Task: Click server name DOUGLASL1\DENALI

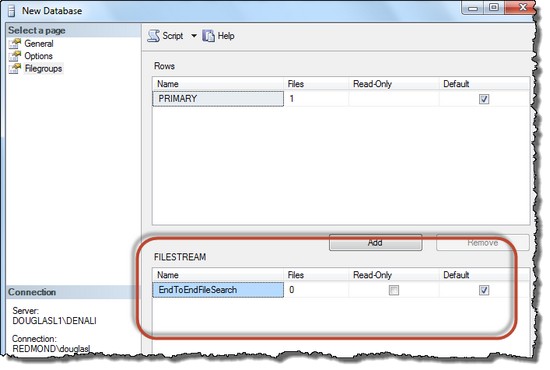Action: point(54,321)
